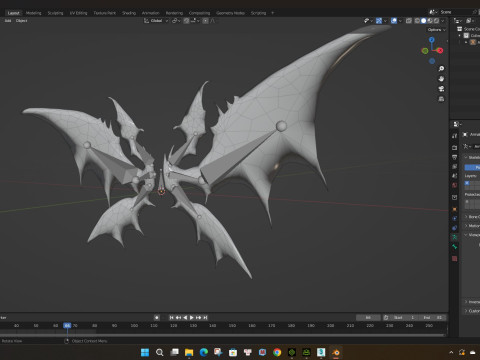480x360 pixels.
Task: Select solid viewport shading
Action: (423, 21)
